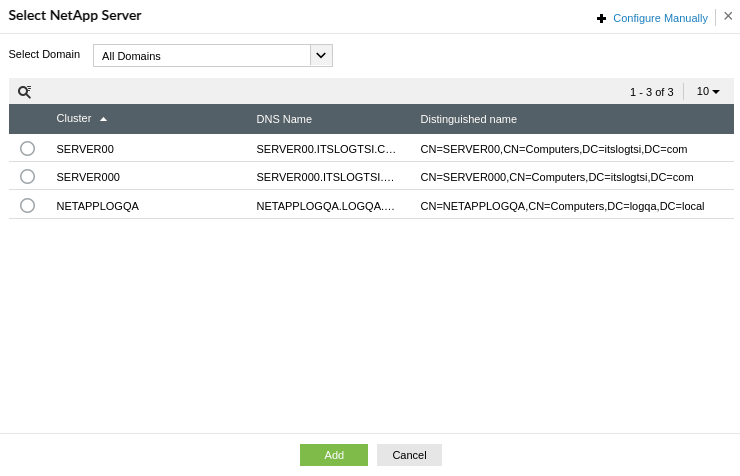Open the table search filter icon
This screenshot has width=740, height=476.
tap(25, 92)
